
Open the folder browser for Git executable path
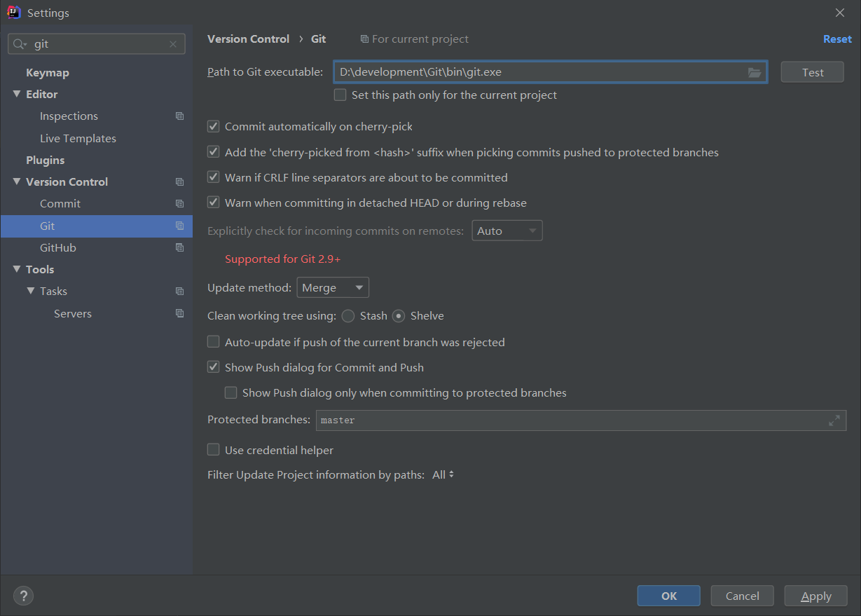(x=755, y=71)
